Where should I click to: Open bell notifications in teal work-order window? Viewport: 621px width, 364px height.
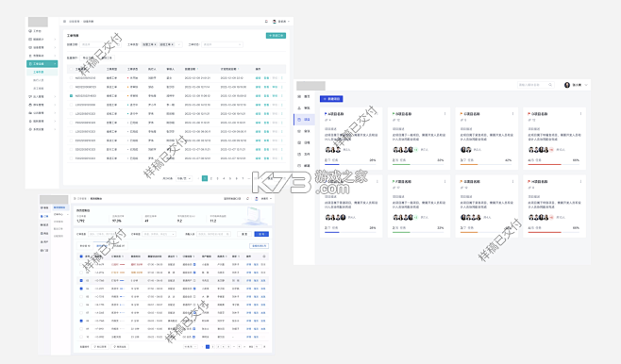pyautogui.click(x=266, y=22)
